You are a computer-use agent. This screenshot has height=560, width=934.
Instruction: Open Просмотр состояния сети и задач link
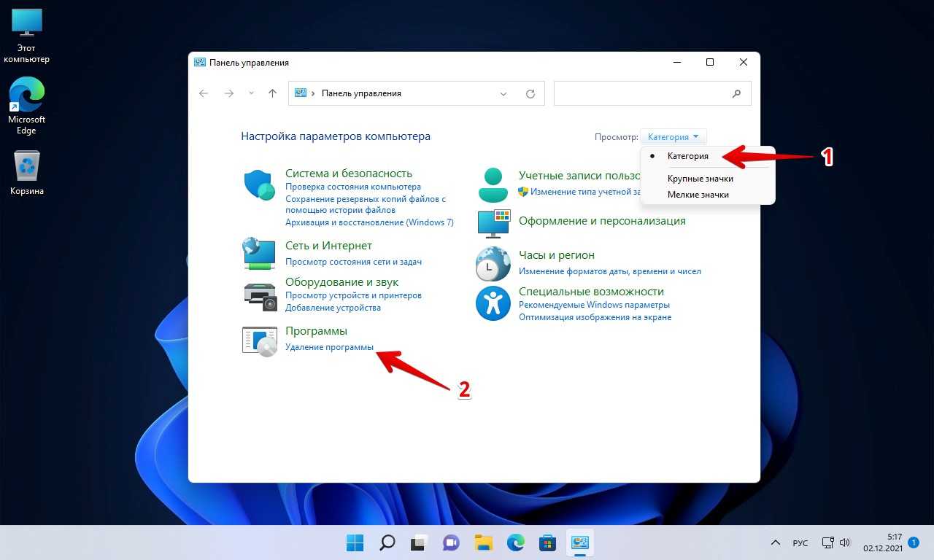(353, 262)
